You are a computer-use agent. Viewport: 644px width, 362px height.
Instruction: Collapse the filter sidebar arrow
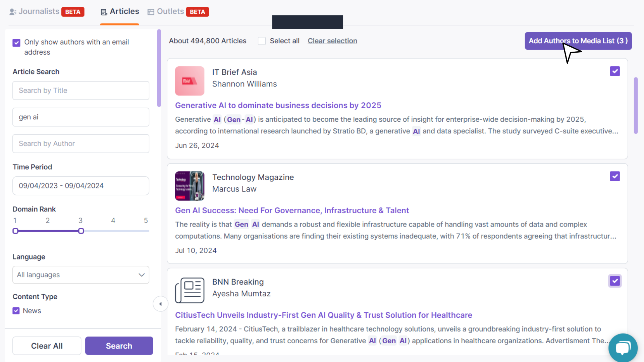160,304
